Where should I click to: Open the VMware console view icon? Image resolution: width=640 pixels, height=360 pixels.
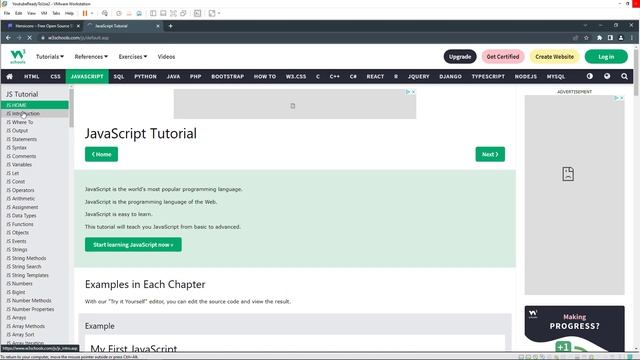198,13
